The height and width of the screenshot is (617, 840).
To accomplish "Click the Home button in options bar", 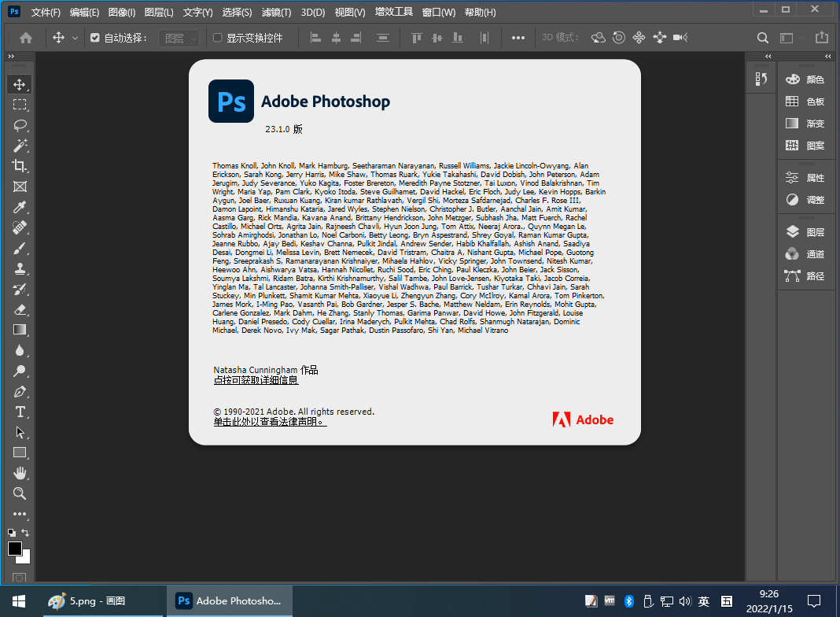I will (26, 38).
